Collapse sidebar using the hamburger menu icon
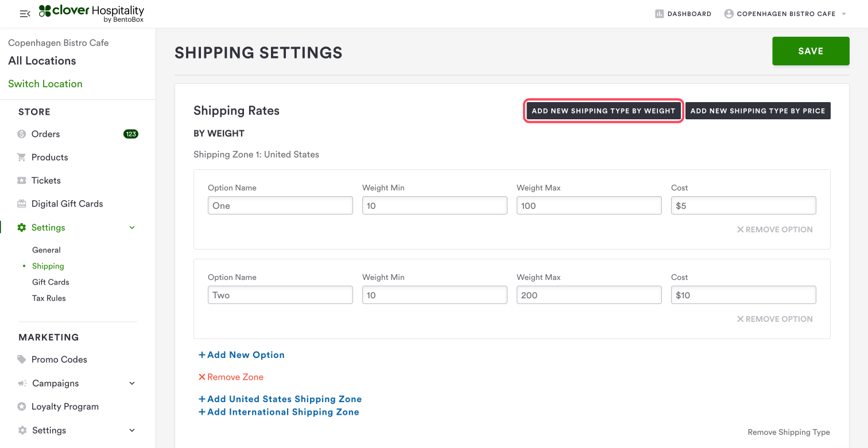The width and height of the screenshot is (868, 448). (x=25, y=14)
